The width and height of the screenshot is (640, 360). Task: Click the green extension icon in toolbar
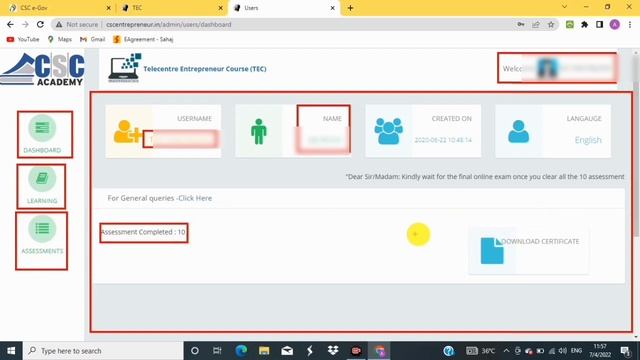click(570, 24)
